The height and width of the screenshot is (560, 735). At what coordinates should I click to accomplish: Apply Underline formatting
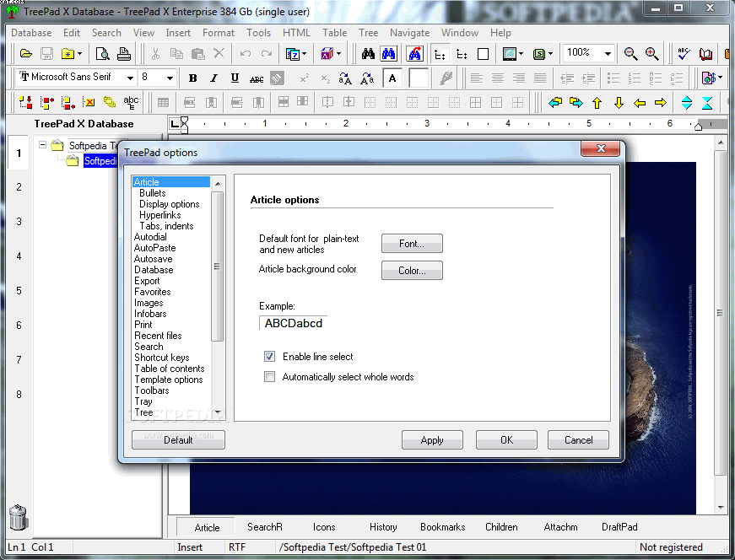click(235, 78)
